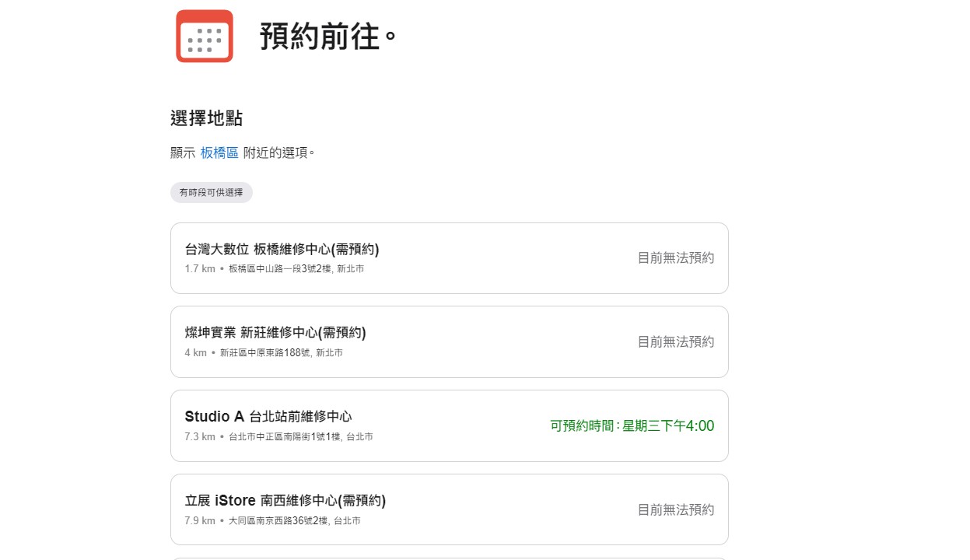Click address 新莊區中原東路188號

point(282,353)
